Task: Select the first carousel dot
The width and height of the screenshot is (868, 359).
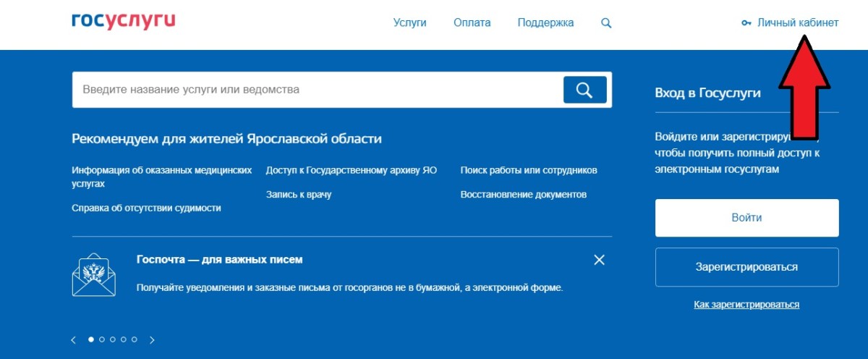Action: click(91, 339)
